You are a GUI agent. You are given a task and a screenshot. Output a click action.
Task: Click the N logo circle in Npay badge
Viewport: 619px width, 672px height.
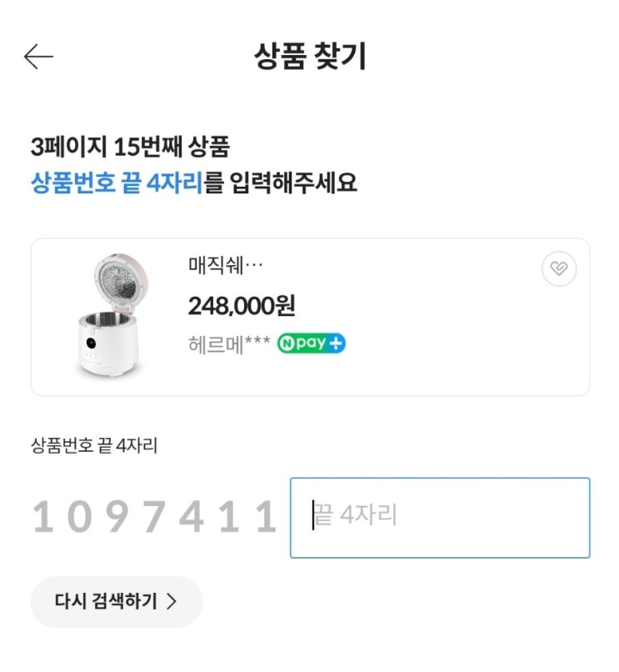pyautogui.click(x=287, y=344)
